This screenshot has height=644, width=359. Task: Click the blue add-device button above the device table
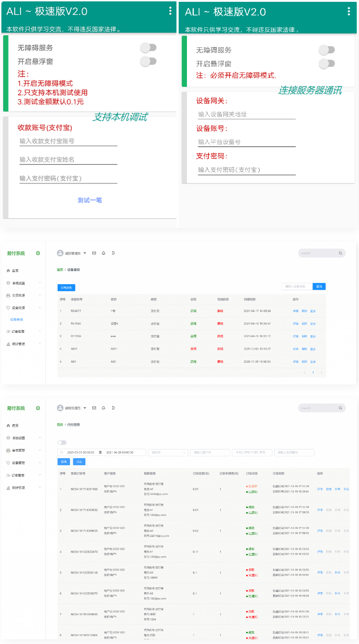click(x=66, y=288)
